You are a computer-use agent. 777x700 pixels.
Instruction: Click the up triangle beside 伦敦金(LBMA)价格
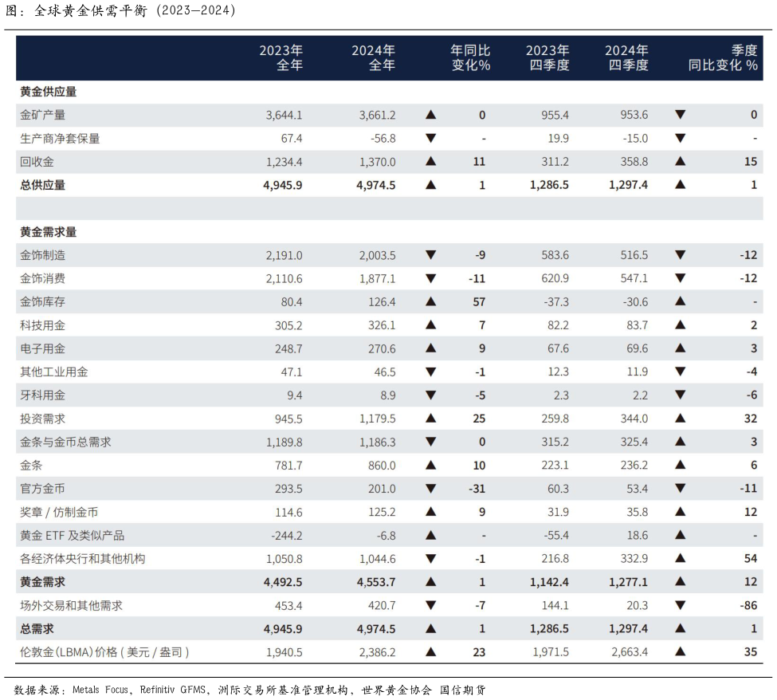[x=431, y=651]
